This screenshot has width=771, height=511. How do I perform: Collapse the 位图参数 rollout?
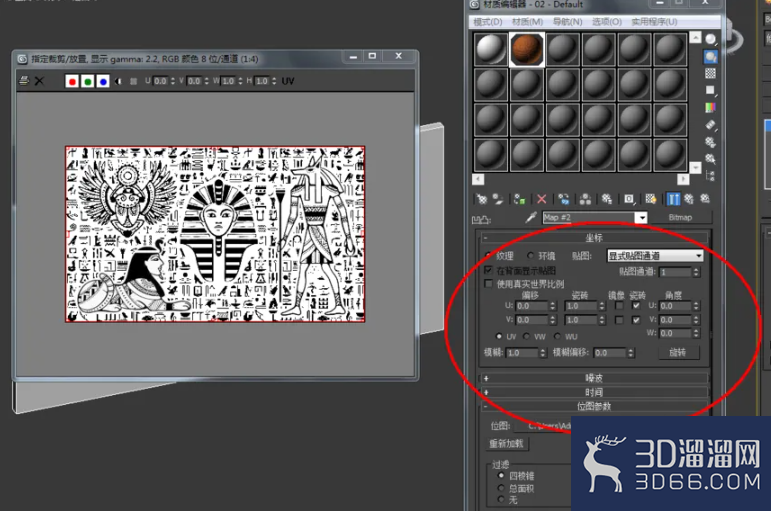593,406
